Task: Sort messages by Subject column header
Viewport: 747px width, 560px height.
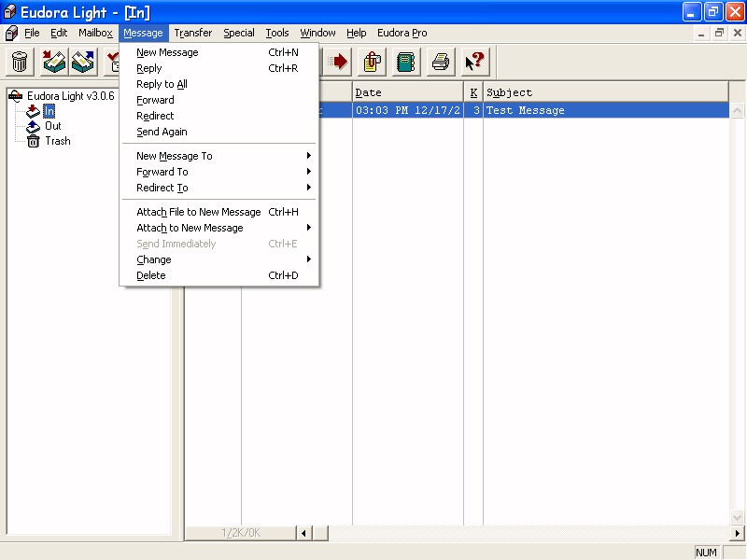Action: (606, 92)
